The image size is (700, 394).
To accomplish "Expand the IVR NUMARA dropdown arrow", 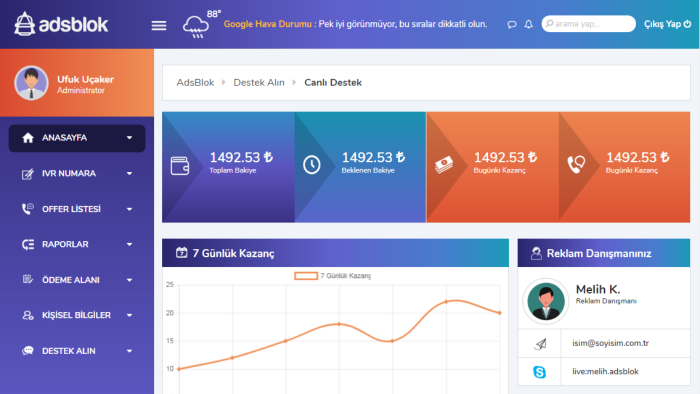I will coord(129,174).
